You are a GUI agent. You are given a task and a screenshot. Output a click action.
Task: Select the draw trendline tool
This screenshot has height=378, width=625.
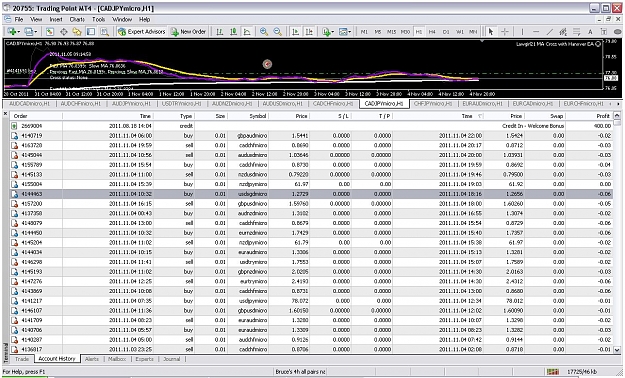(x=550, y=32)
